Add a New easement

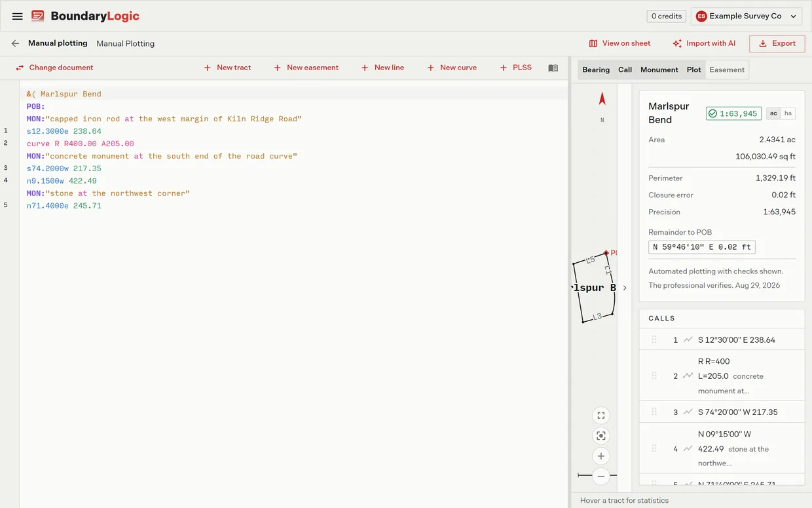point(306,68)
